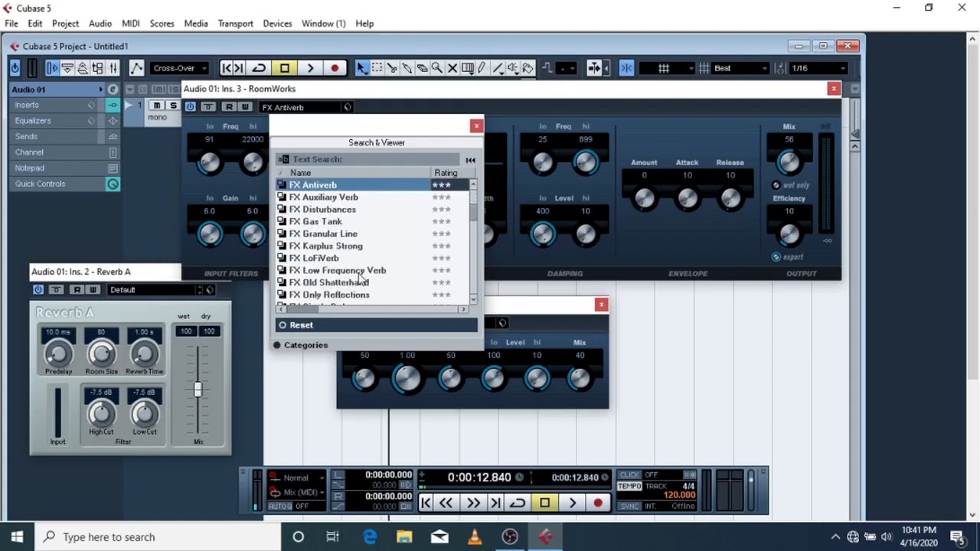Toggle Write automation on RoomWorks
This screenshot has width=980, height=551.
245,106
